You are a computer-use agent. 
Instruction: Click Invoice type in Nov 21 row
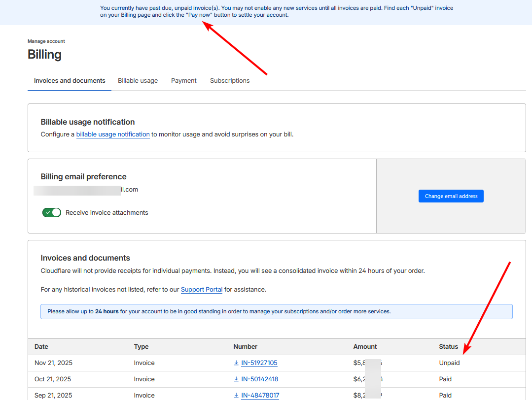click(144, 363)
